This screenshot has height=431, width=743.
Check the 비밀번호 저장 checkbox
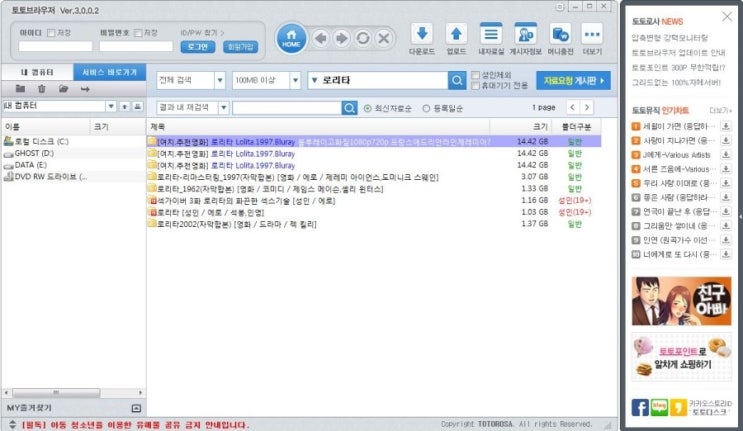click(x=138, y=33)
